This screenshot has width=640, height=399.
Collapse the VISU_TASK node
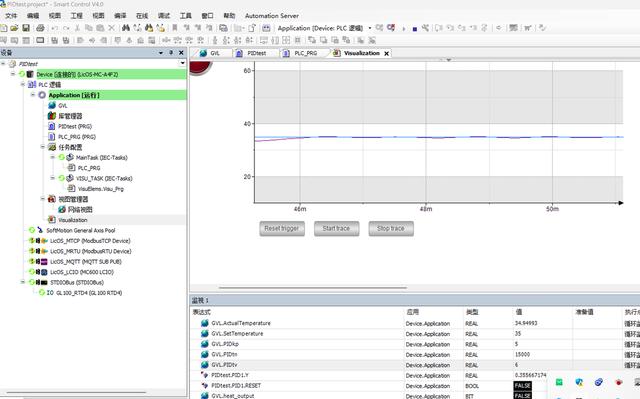(53, 178)
